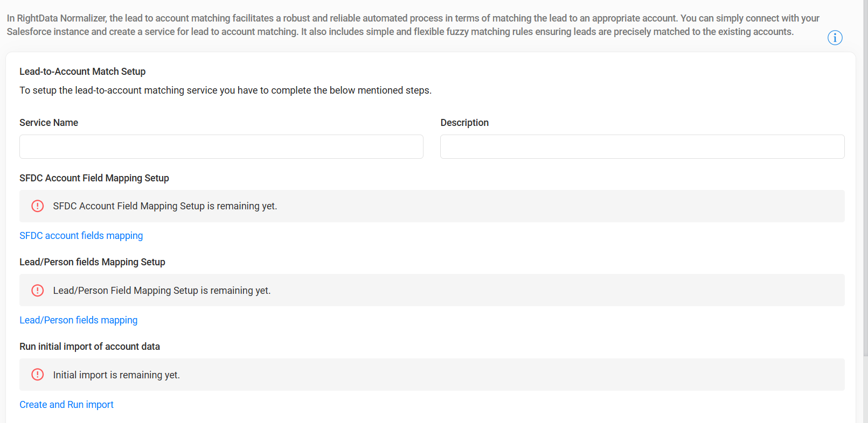The height and width of the screenshot is (423, 868).
Task: Click the SFDC Account Field Mapping Setup heading
Action: tap(94, 178)
